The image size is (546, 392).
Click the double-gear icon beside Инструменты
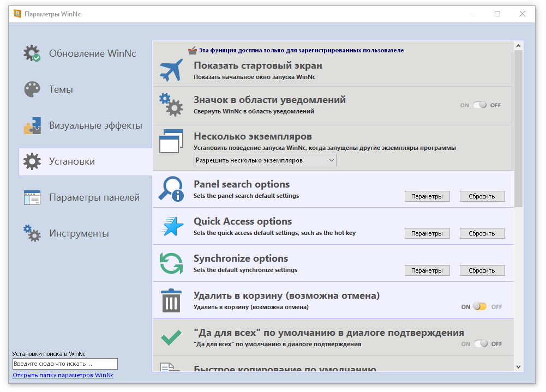(32, 233)
